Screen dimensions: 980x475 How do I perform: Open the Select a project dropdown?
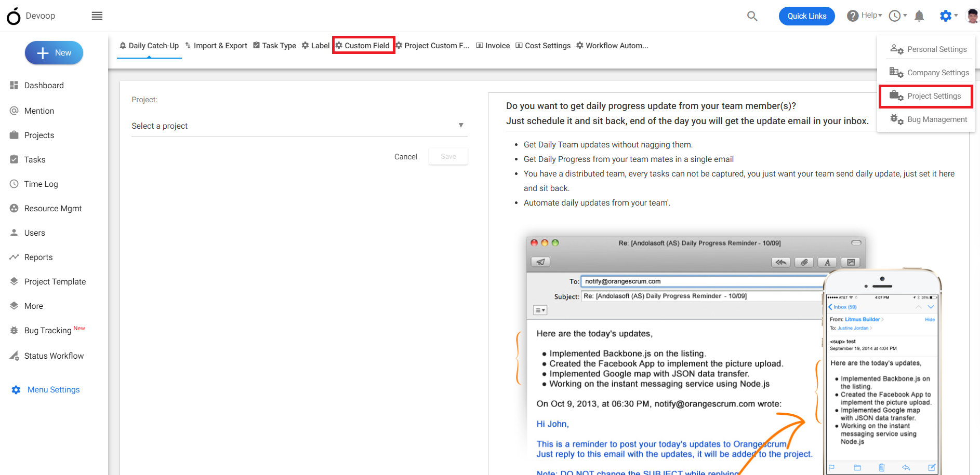point(299,126)
